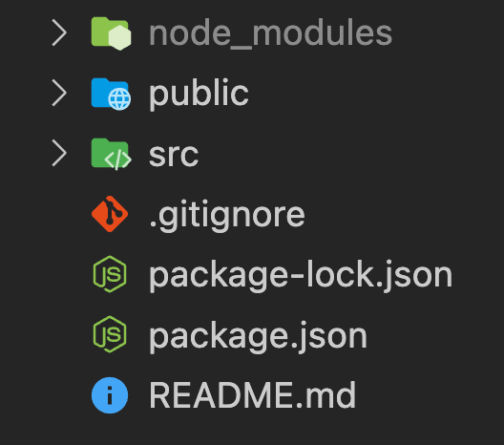
Task: Click the underscore in node_modules label
Action: pos(241,48)
